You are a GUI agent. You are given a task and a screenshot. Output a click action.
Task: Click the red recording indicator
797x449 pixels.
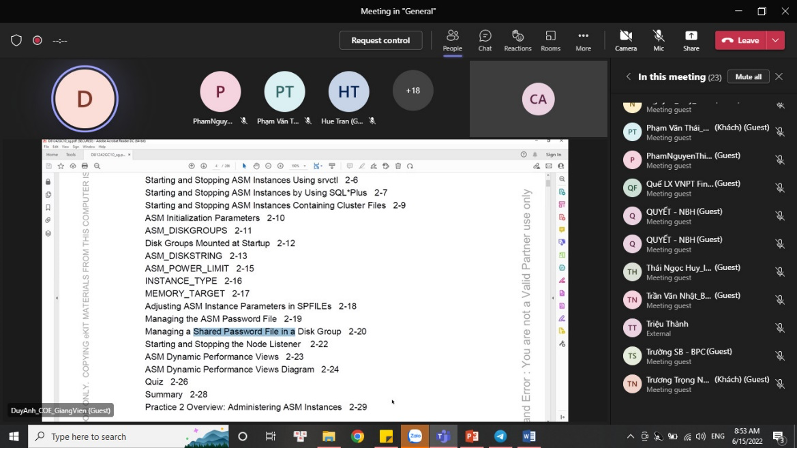tap(37, 40)
